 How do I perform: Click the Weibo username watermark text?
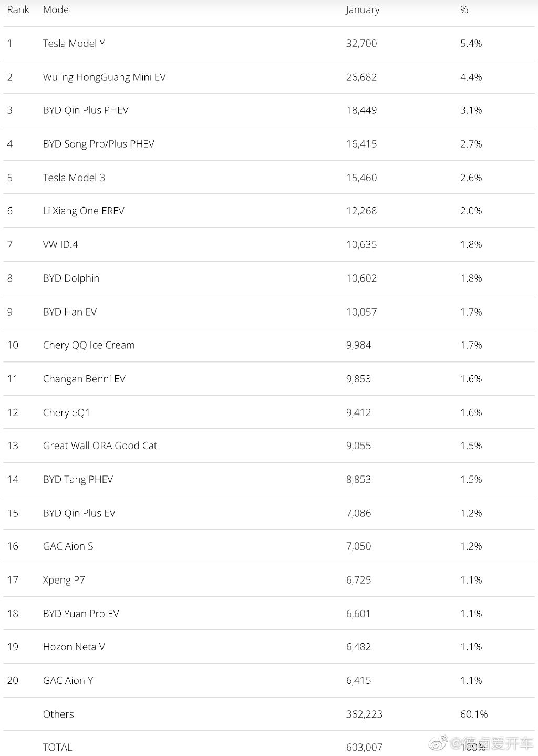491,743
